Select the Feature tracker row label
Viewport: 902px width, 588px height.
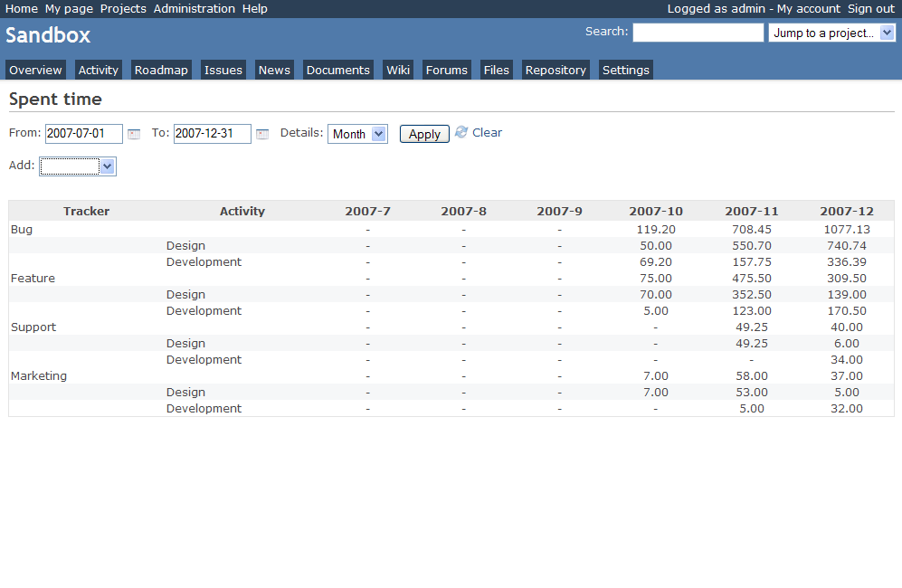tap(33, 278)
